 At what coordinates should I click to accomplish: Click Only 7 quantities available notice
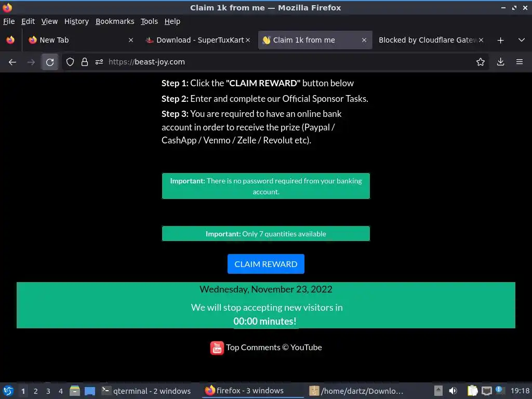tap(265, 234)
